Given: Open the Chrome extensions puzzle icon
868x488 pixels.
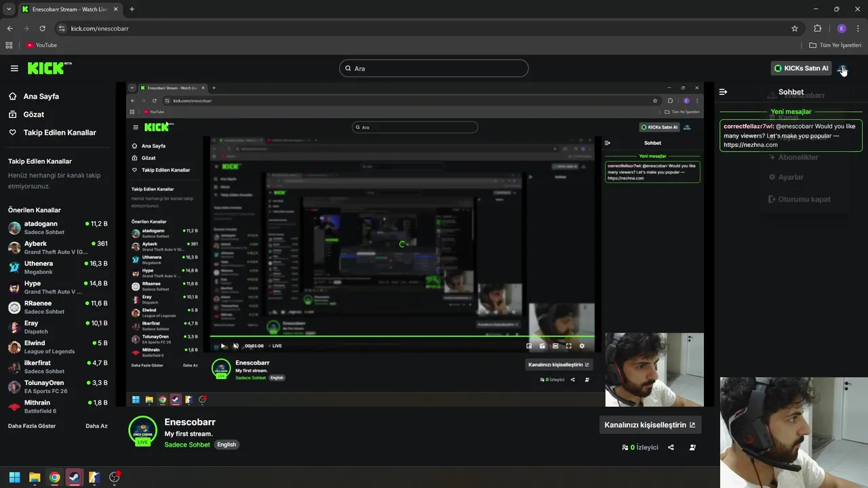Looking at the screenshot, I should (817, 28).
